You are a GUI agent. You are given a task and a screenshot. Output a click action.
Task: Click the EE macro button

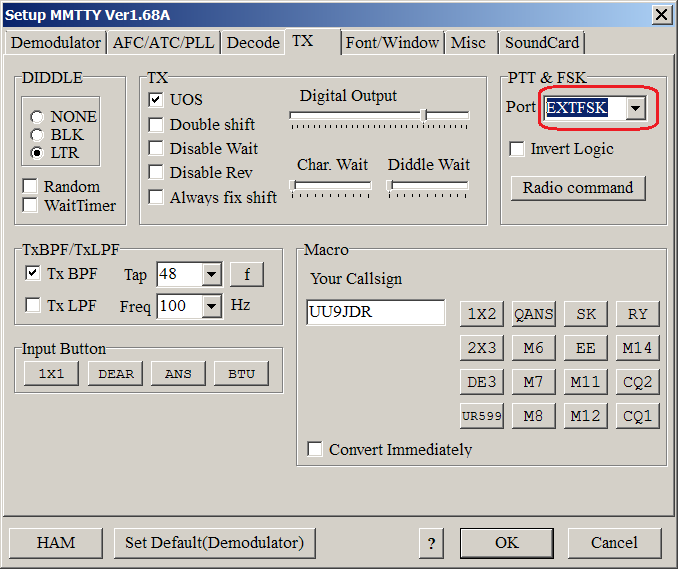pyautogui.click(x=585, y=348)
